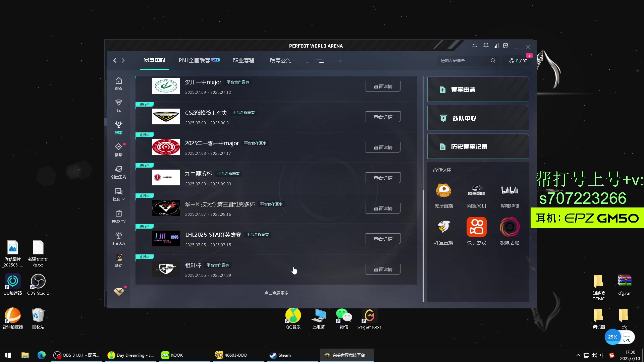Click CS2巅峰线上对决 tournament logo
Viewport: 644px width, 362px height.
(166, 117)
